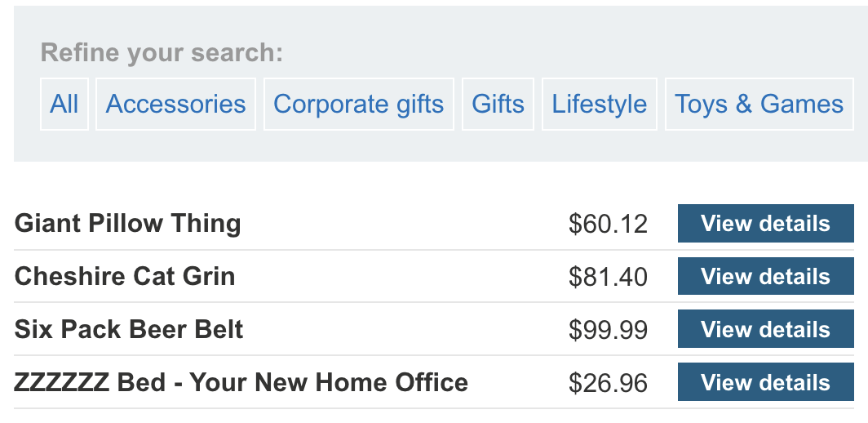Click the $99.99 price
The image size is (868, 423).
click(608, 330)
